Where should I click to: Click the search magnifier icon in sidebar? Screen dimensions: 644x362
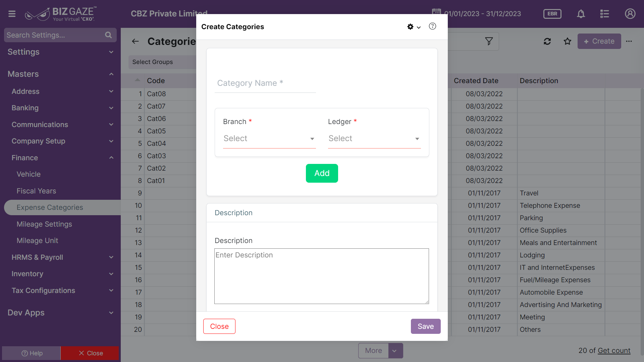(x=108, y=35)
